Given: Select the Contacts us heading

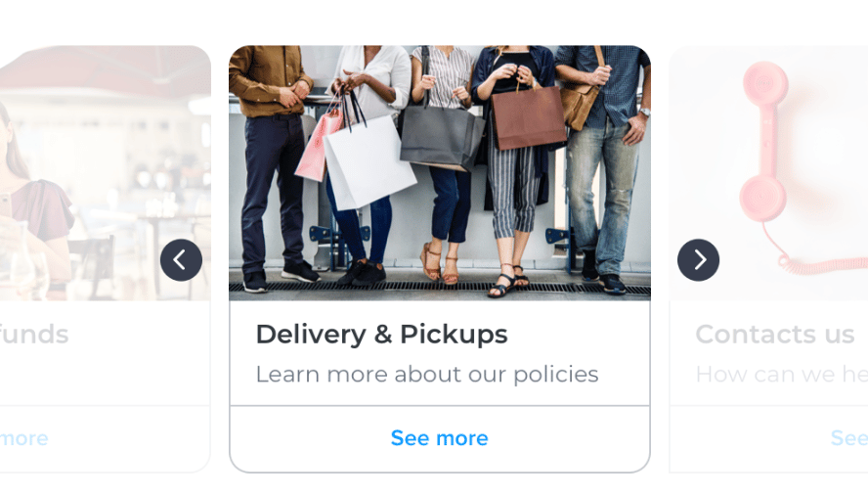Looking at the screenshot, I should click(775, 334).
